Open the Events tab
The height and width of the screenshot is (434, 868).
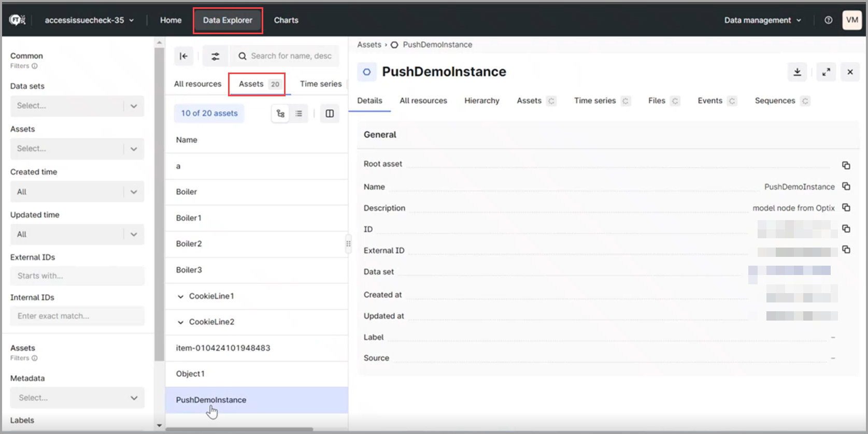717,100
